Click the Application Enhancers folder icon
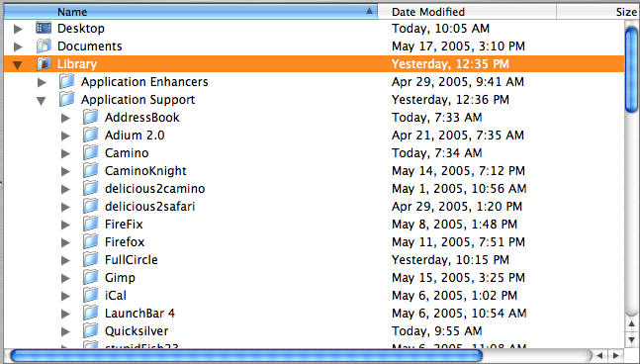Image resolution: width=640 pixels, height=364 pixels. pyautogui.click(x=67, y=82)
